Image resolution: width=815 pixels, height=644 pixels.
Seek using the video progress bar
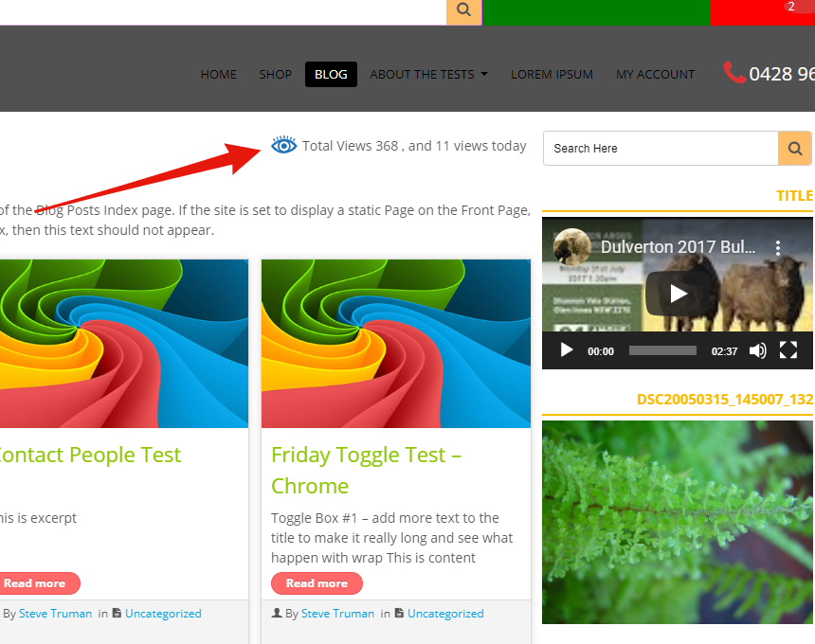661,349
